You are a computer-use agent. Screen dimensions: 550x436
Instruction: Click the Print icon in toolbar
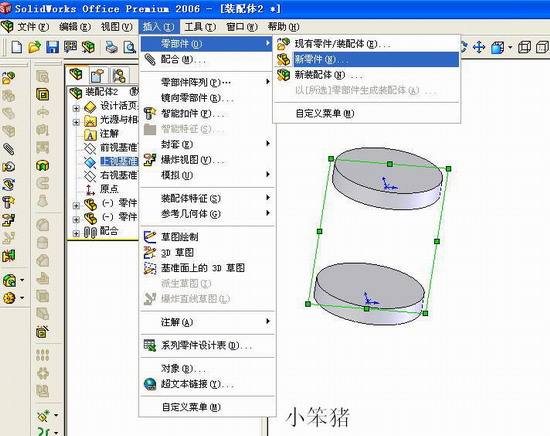(x=112, y=47)
